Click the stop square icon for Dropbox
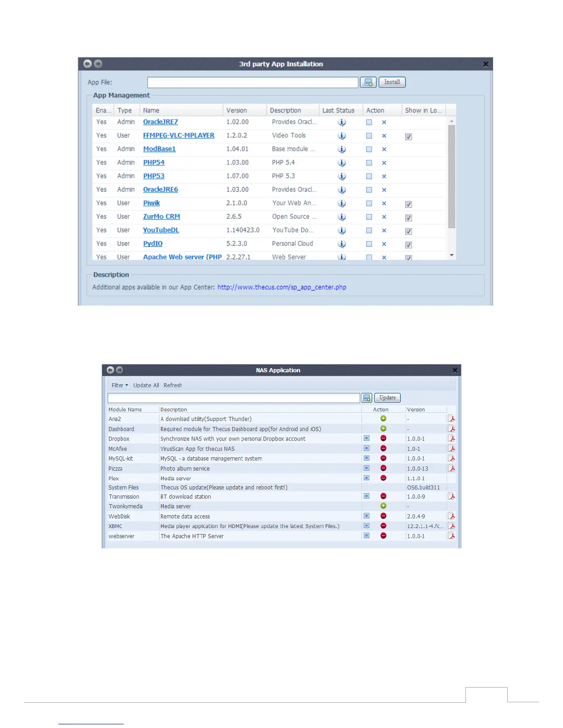The width and height of the screenshot is (563, 728). 367,438
